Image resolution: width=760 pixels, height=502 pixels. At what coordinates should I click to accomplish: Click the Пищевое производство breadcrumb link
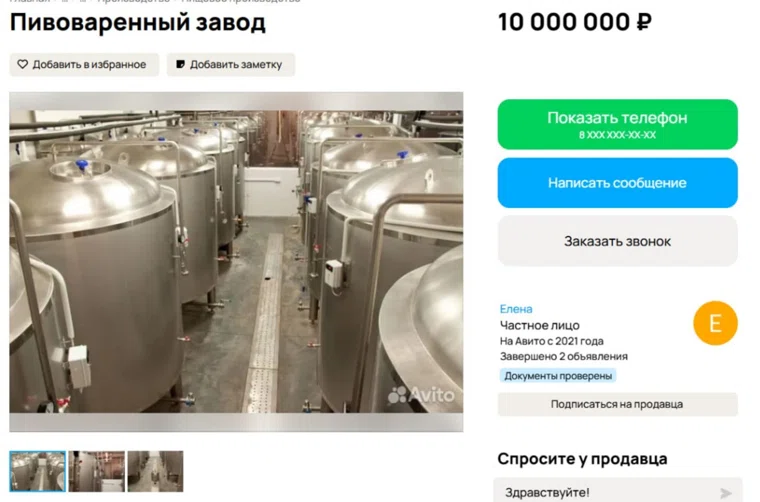tap(240, 1)
